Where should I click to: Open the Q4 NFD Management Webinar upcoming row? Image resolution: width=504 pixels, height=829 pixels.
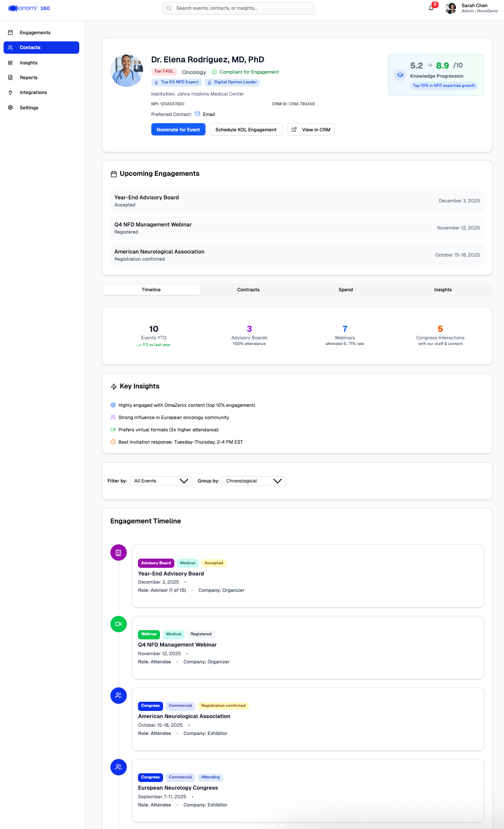click(297, 228)
